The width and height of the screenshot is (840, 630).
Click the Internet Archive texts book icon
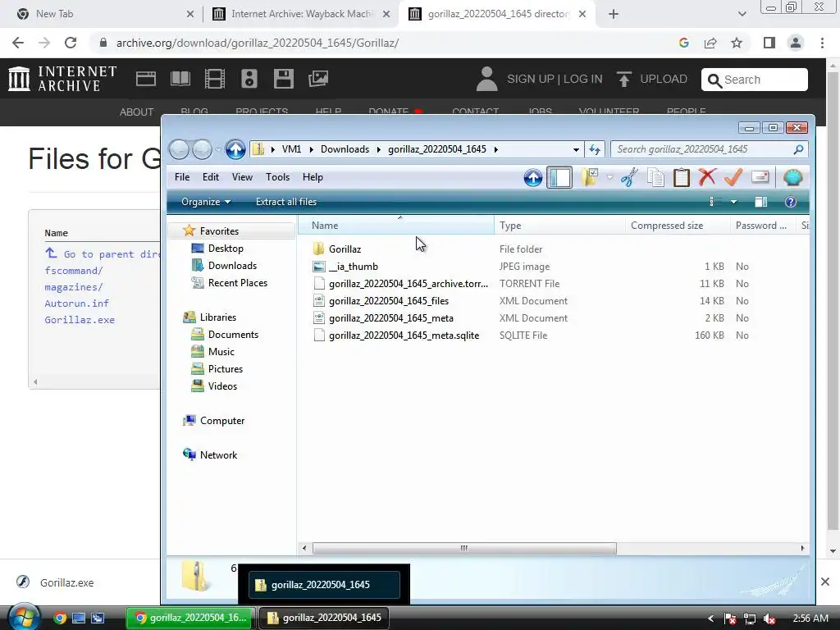coord(180,79)
